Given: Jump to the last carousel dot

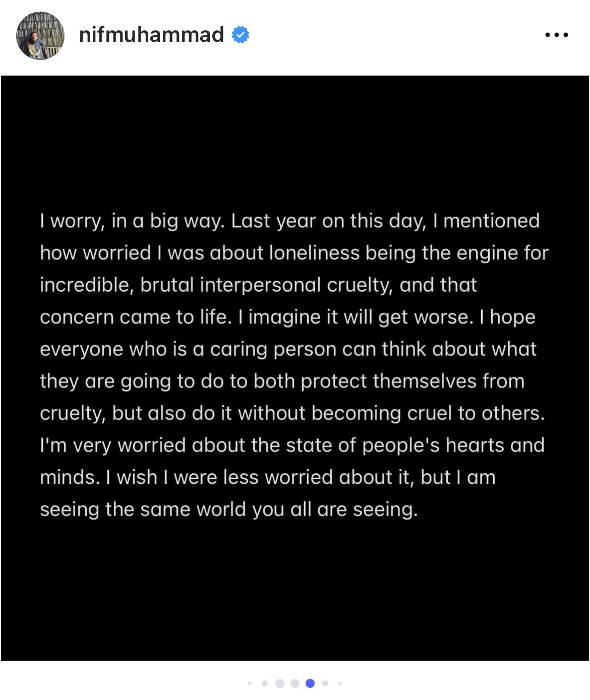Looking at the screenshot, I should pyautogui.click(x=340, y=683).
